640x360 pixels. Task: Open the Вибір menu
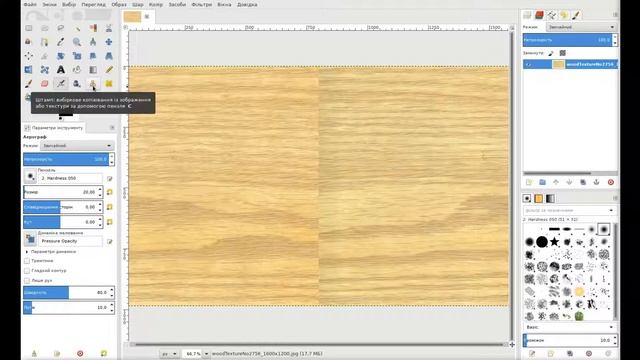coord(69,4)
